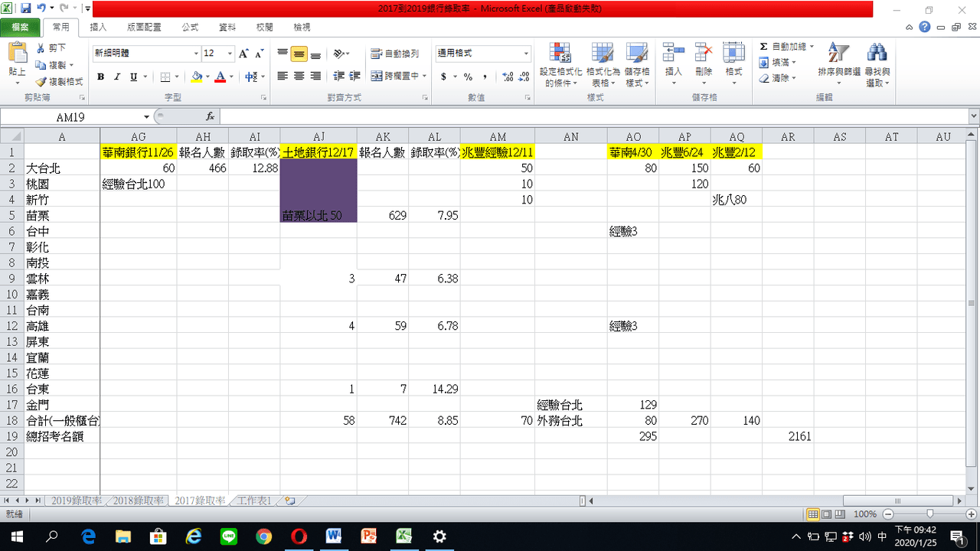Open the 填滿 fill dropdown

point(778,63)
